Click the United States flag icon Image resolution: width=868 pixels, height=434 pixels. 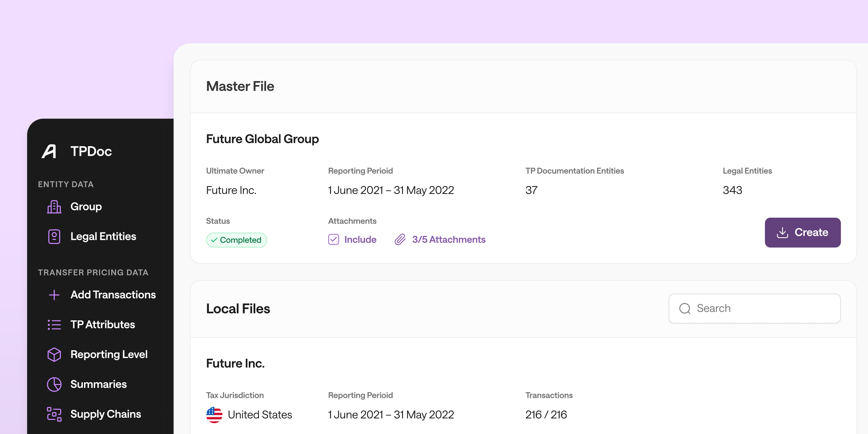(x=214, y=414)
